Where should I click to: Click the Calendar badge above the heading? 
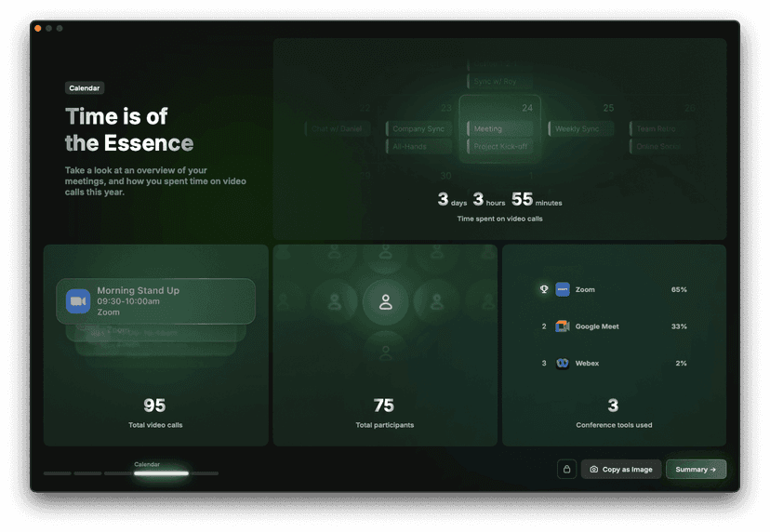point(85,88)
